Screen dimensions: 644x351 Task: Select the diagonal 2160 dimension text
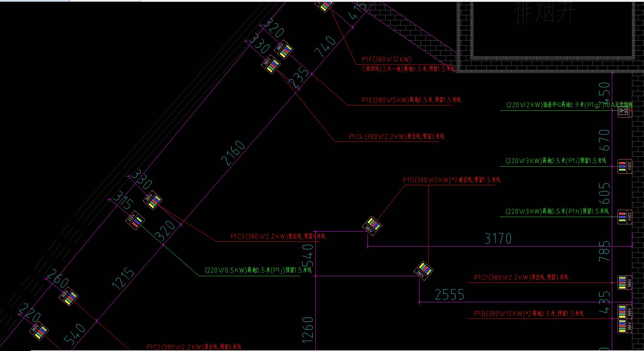click(x=233, y=153)
